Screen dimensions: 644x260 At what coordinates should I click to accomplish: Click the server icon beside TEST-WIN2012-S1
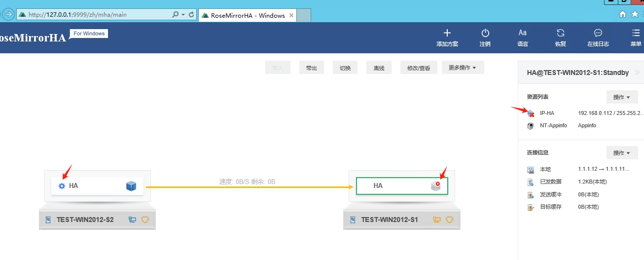coord(353,220)
